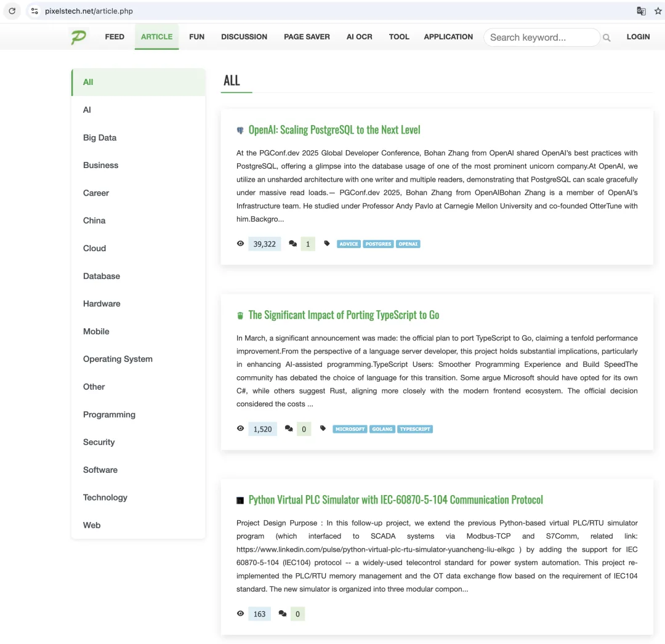The height and width of the screenshot is (644, 665).
Task: Click the POSTGRES tag
Action: click(x=378, y=244)
